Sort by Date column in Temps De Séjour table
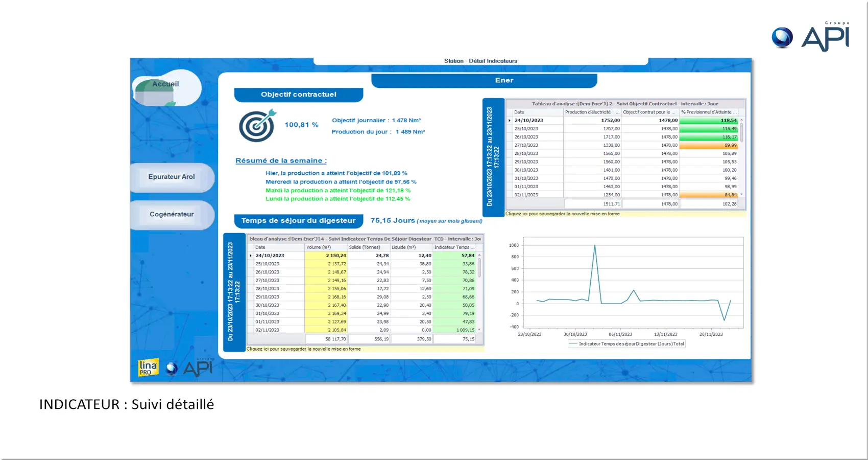The image size is (868, 460). (x=279, y=247)
